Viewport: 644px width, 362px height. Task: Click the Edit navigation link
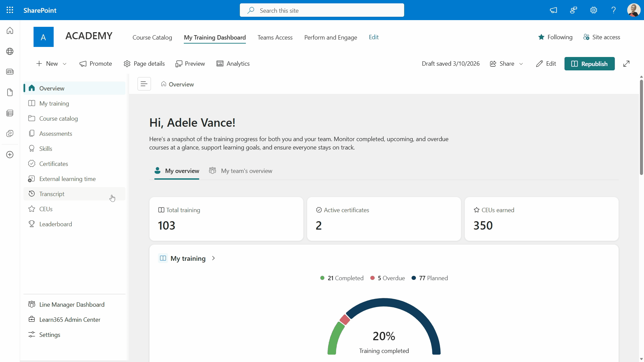(x=374, y=37)
